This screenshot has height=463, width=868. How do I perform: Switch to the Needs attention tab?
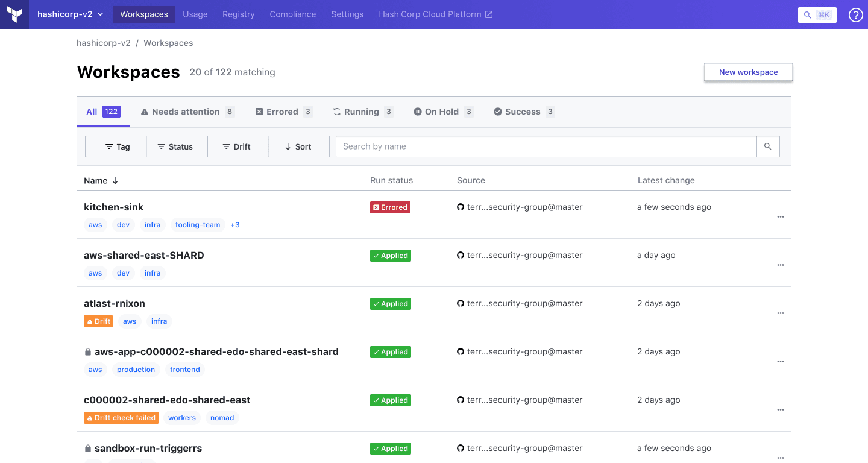tap(186, 112)
